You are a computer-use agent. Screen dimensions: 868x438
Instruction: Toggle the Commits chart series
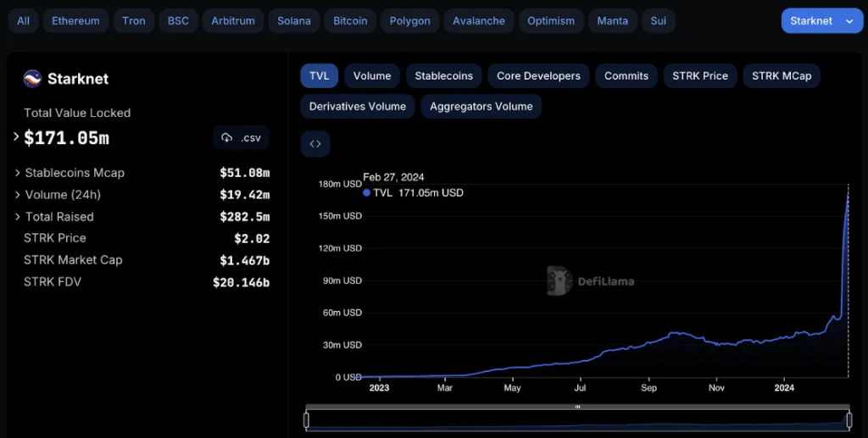tap(626, 75)
